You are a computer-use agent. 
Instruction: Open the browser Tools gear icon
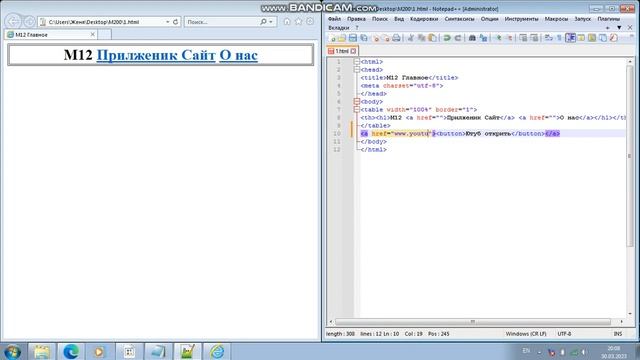point(310,21)
